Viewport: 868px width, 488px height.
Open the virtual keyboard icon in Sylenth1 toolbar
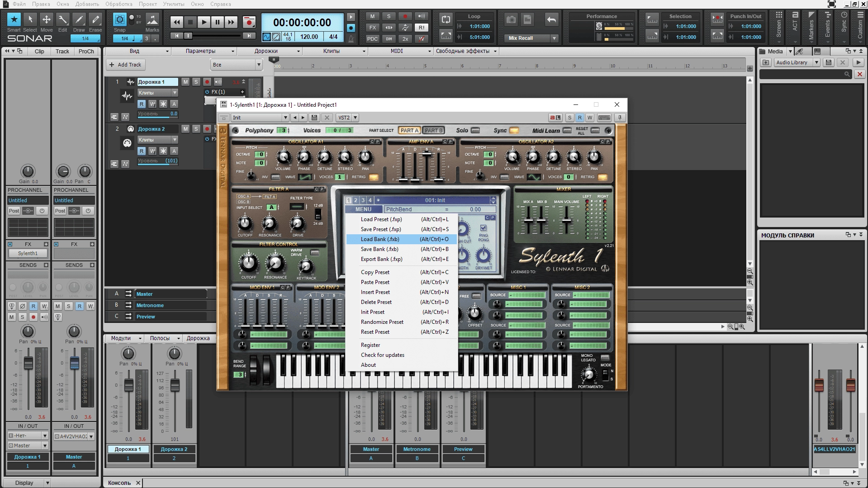click(x=604, y=118)
